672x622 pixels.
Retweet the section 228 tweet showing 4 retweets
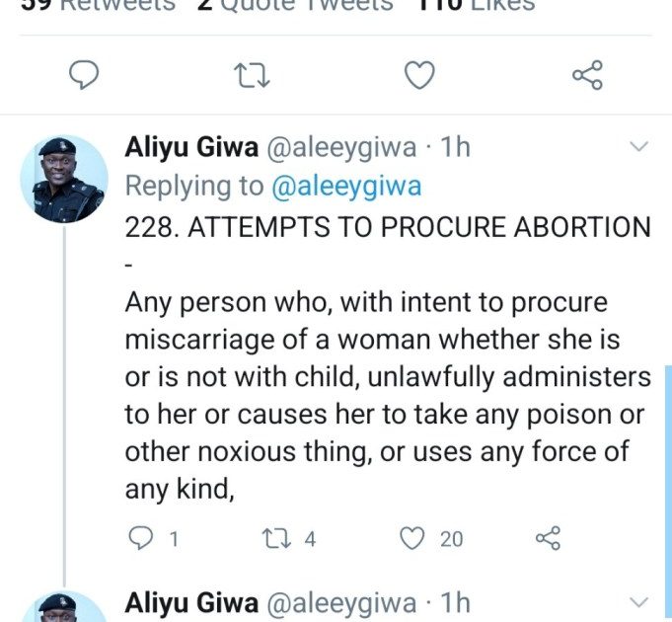[x=271, y=538]
